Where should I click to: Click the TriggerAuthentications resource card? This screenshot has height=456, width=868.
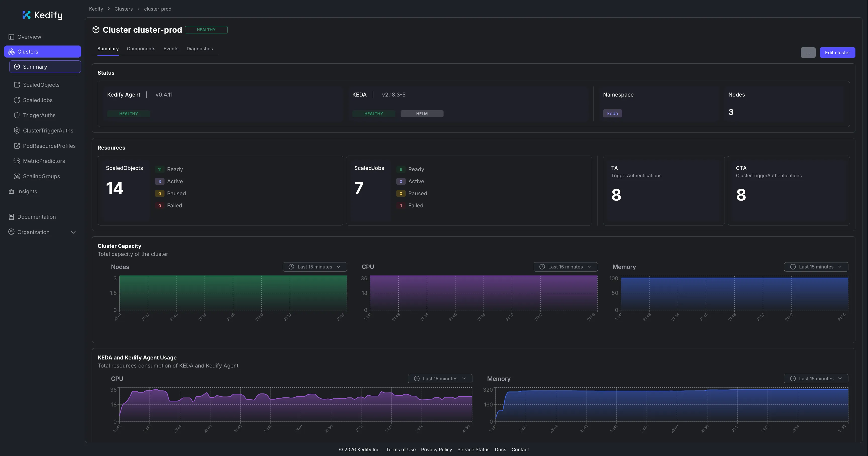pyautogui.click(x=664, y=191)
